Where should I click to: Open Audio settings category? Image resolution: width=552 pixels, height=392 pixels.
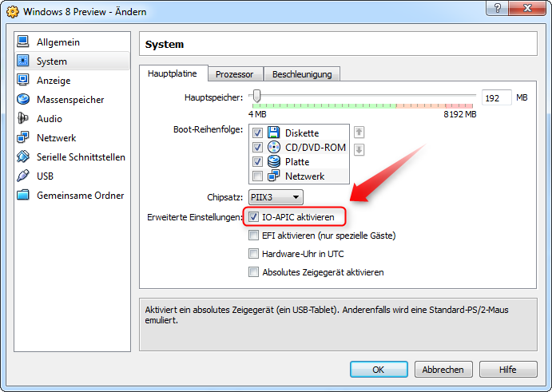(72, 119)
